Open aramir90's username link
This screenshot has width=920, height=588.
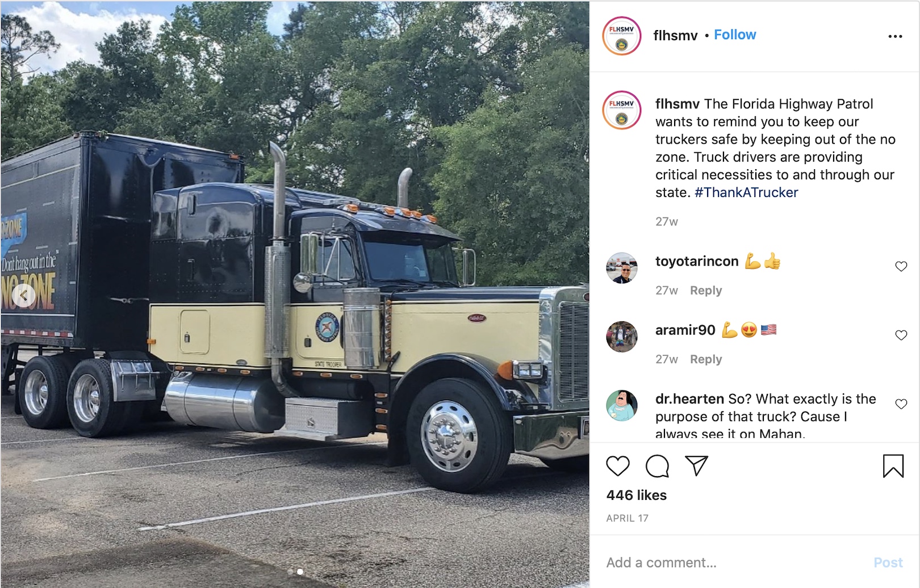[x=685, y=330]
